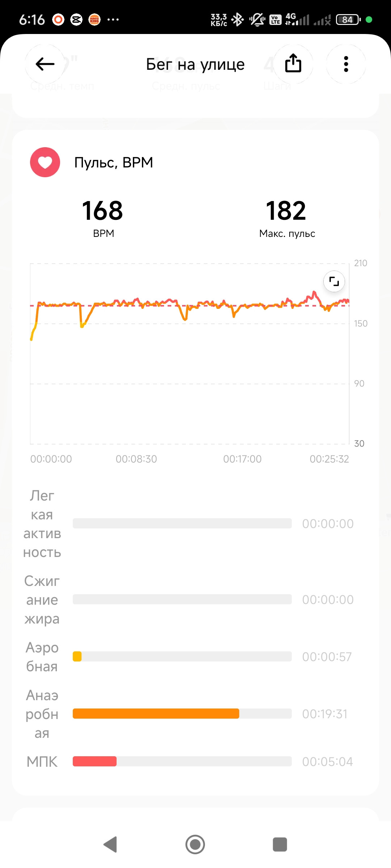
Task: Select the red МПК zone bar
Action: (94, 761)
